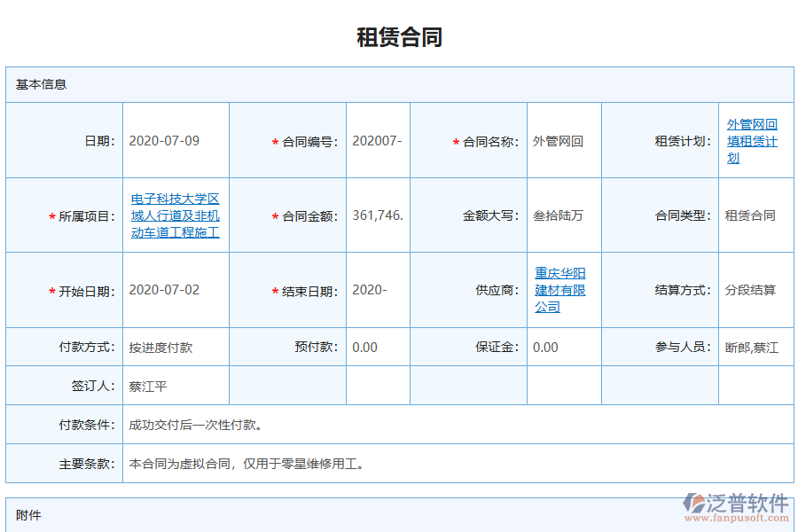Open the 电子科技大学区域人行道 project link
This screenshot has height=532, width=798.
pyautogui.click(x=175, y=215)
